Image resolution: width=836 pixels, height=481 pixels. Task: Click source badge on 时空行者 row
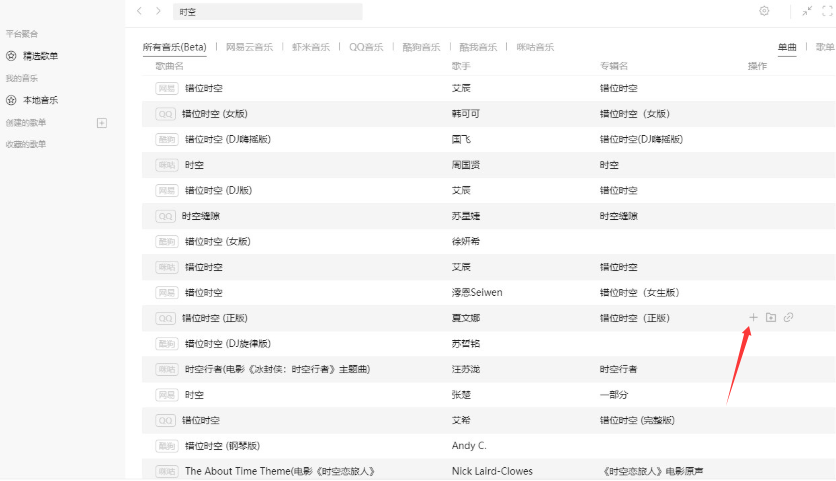(x=167, y=369)
